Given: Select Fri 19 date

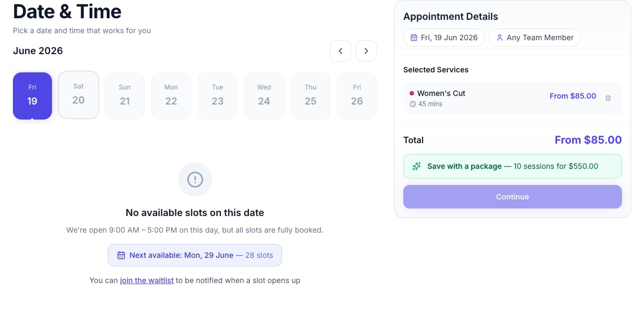Looking at the screenshot, I should click(x=32, y=95).
